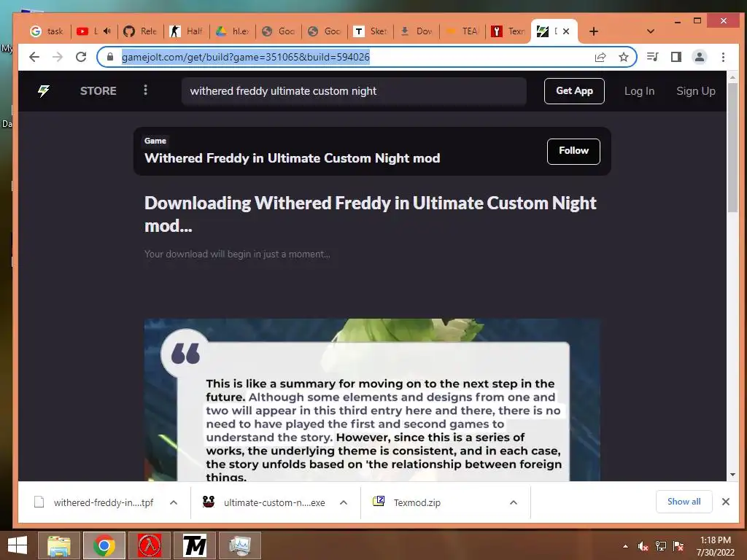Click the Chrome taskbar icon
Image resolution: width=747 pixels, height=560 pixels.
click(104, 545)
